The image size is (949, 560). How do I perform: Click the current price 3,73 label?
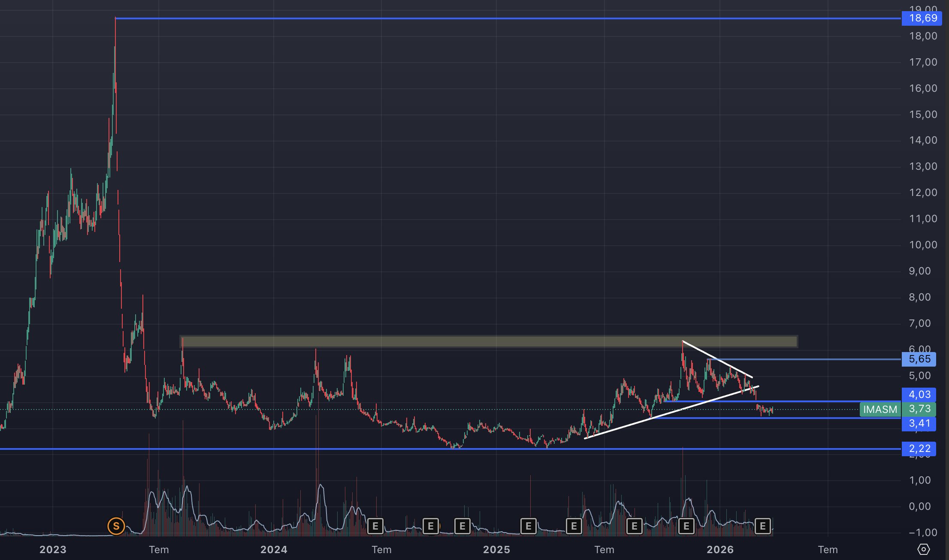pyautogui.click(x=919, y=409)
